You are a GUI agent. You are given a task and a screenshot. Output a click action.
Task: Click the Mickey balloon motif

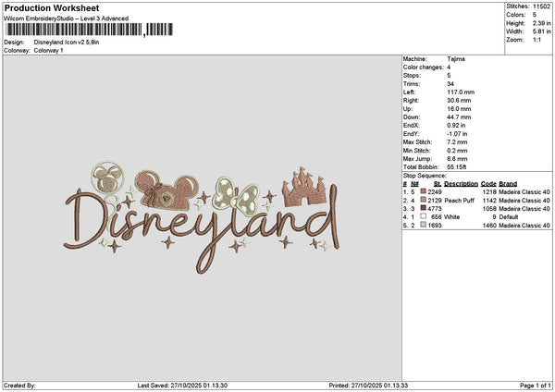click(107, 178)
